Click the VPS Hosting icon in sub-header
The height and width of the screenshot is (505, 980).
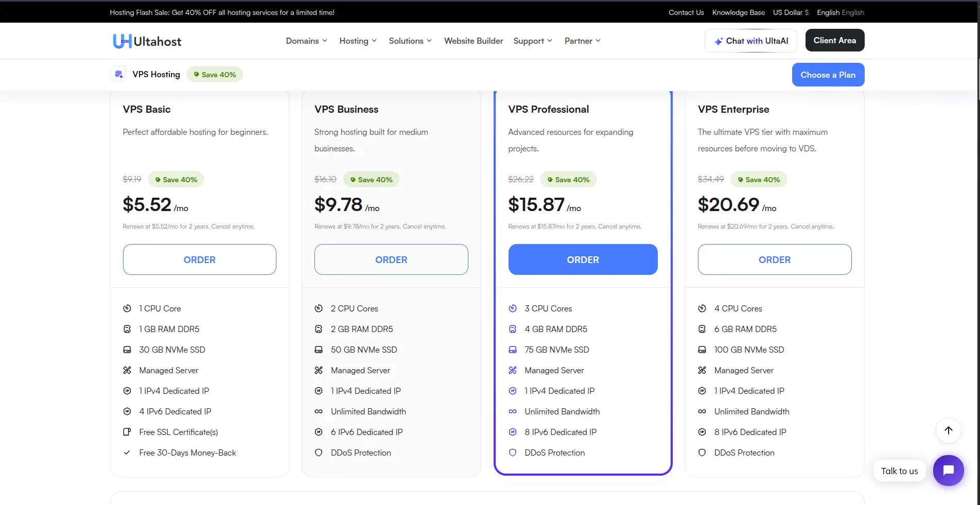(x=119, y=75)
